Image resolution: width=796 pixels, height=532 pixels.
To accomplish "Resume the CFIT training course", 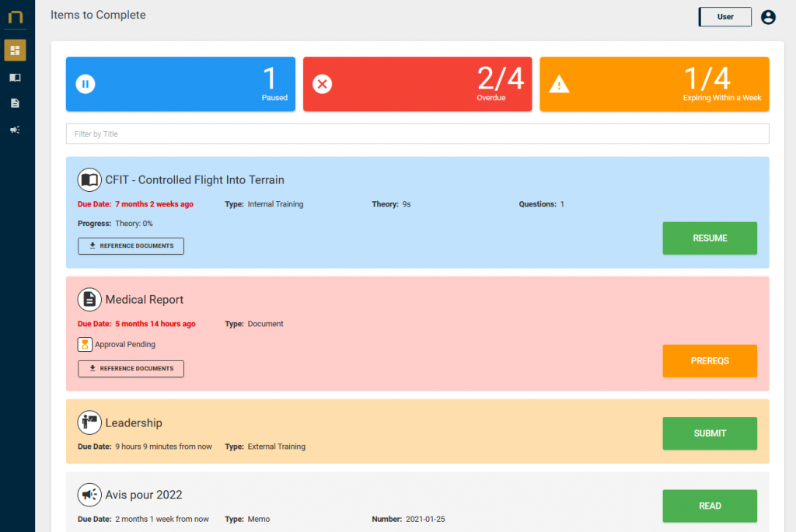I will [x=710, y=238].
